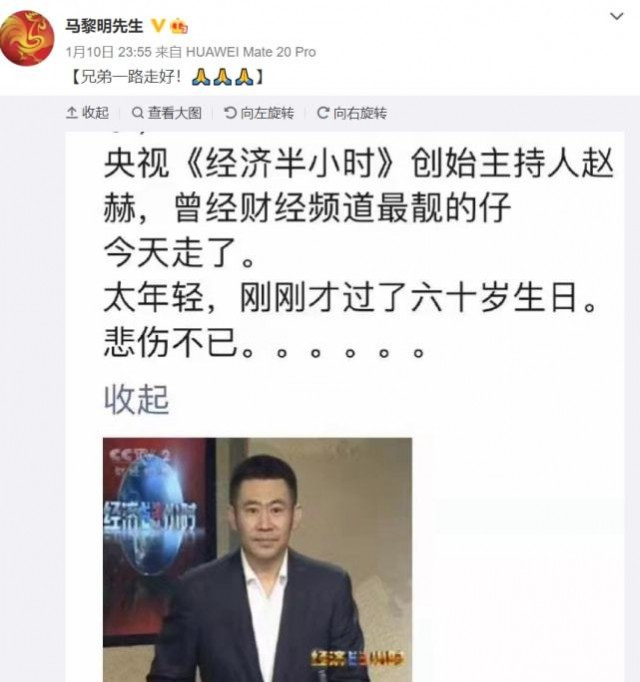The image size is (640, 682).
Task: Click the clockwise rotate arrow icon
Action: 323,113
